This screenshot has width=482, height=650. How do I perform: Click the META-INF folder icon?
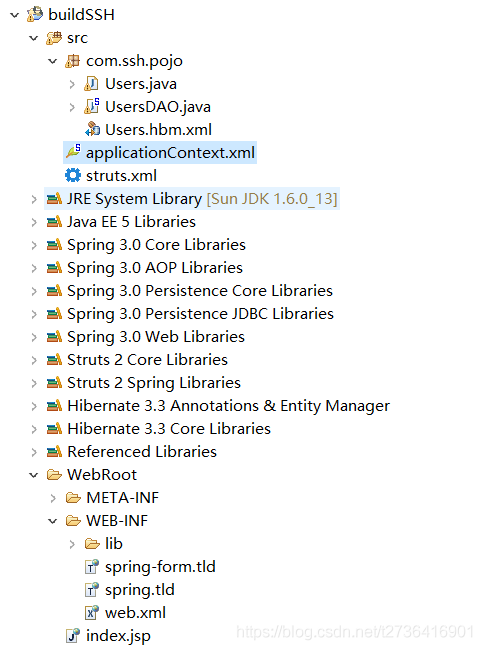pyautogui.click(x=73, y=498)
